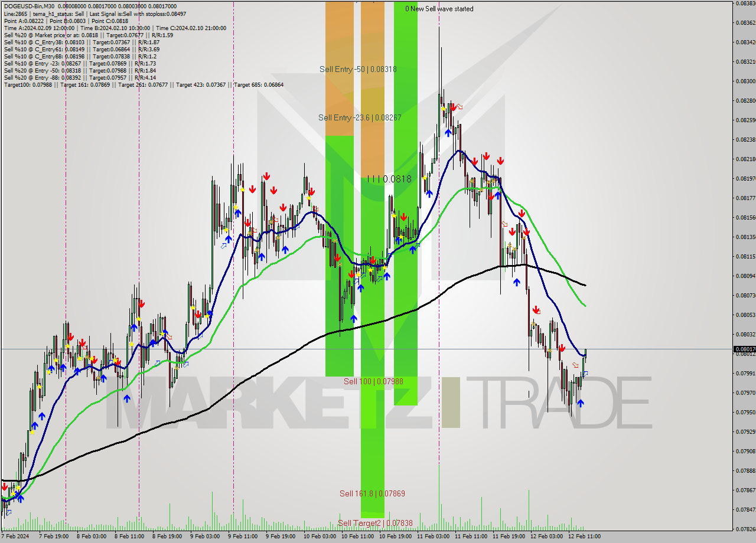
Task: Click the '11 Feb 19:00' time axis label
Action: [509, 537]
